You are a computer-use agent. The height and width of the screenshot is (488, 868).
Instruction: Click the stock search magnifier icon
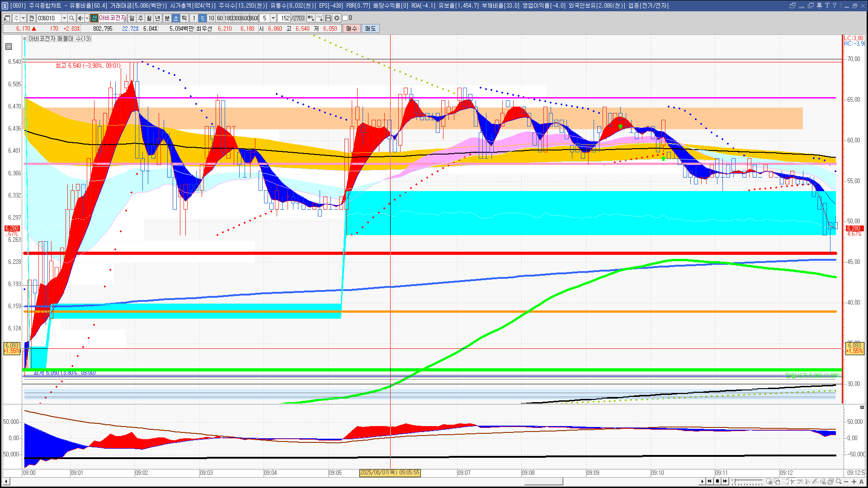tap(71, 18)
